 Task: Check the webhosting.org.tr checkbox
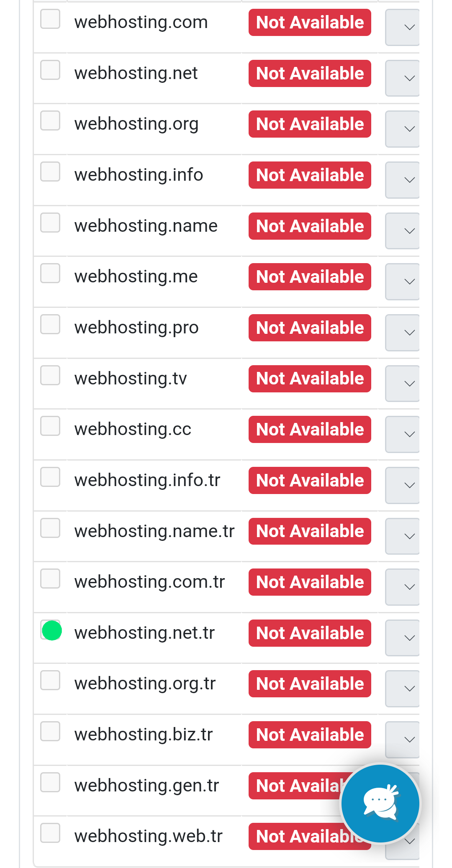[50, 680]
